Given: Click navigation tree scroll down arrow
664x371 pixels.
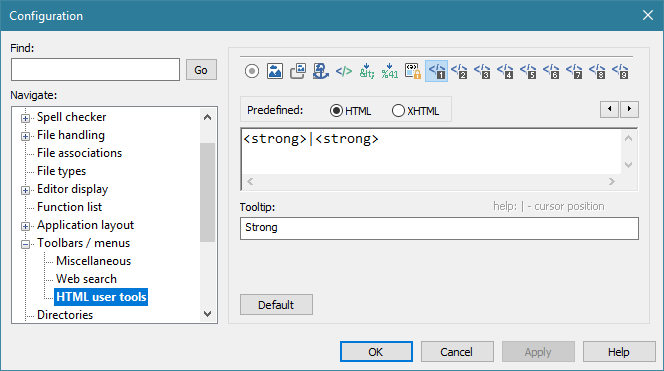Looking at the screenshot, I should point(208,314).
